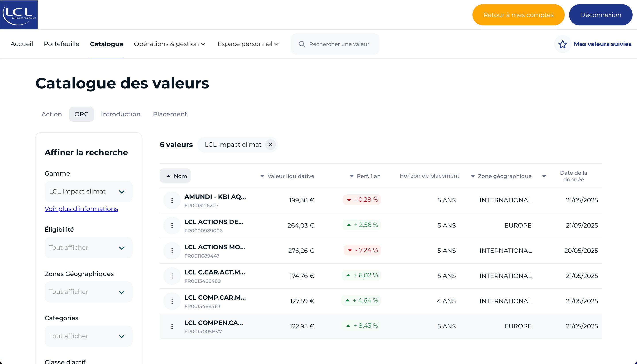Open the Gamme dropdown
Screen dimensions: 637x364
point(88,192)
